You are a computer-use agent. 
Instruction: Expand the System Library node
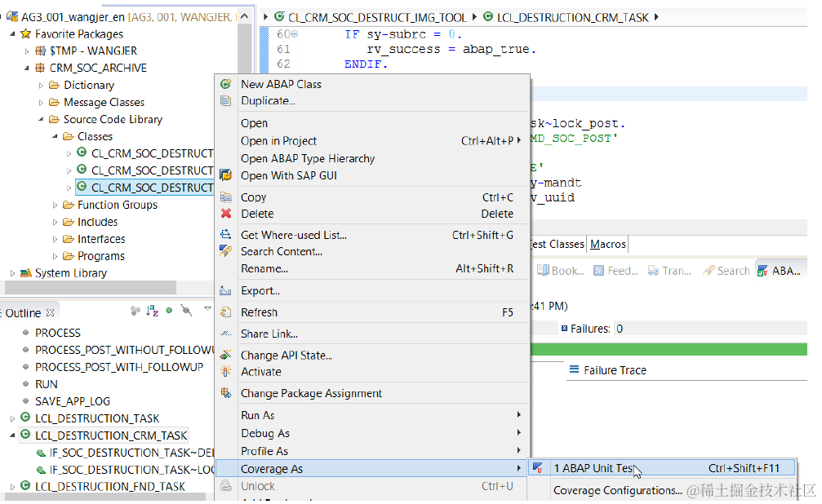[x=12, y=273]
